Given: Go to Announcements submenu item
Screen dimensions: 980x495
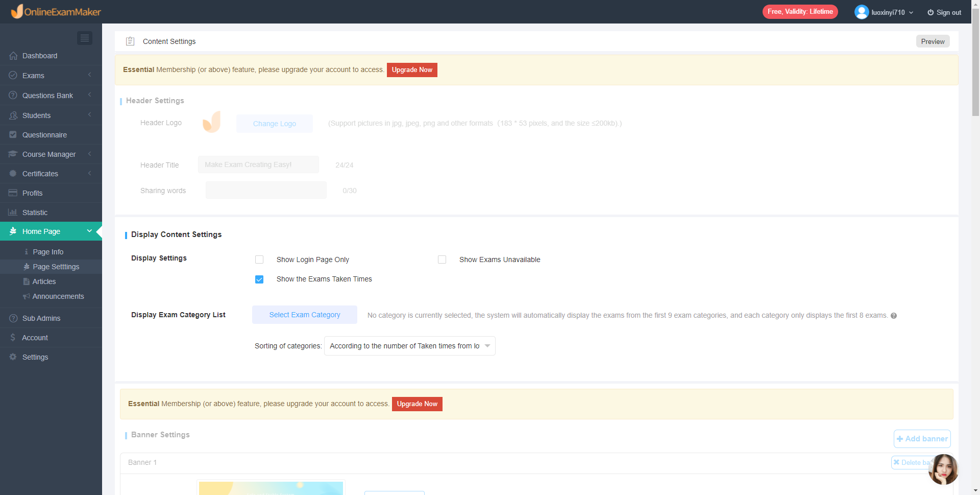Looking at the screenshot, I should click(x=58, y=296).
